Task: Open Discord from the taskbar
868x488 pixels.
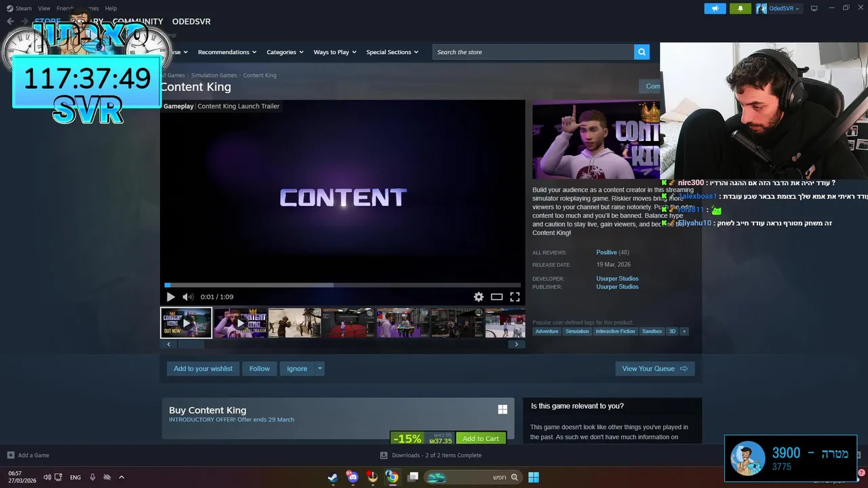Action: [352, 477]
